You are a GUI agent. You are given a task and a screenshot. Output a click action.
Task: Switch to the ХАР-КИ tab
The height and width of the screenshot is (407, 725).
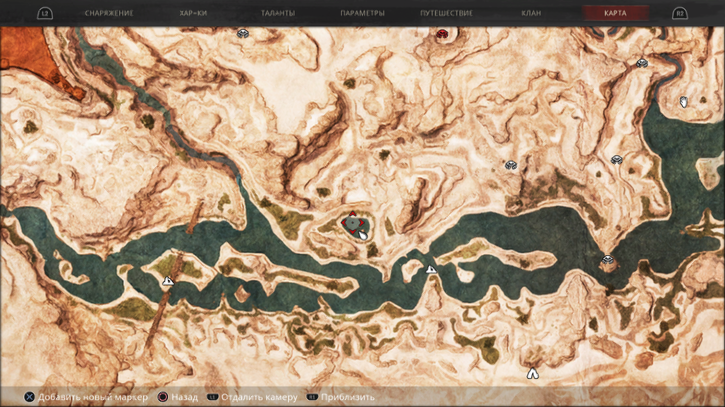(x=193, y=13)
